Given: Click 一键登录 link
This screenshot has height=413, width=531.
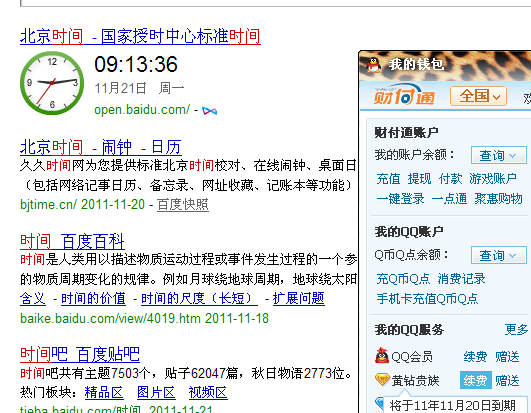Looking at the screenshot, I should (400, 199).
